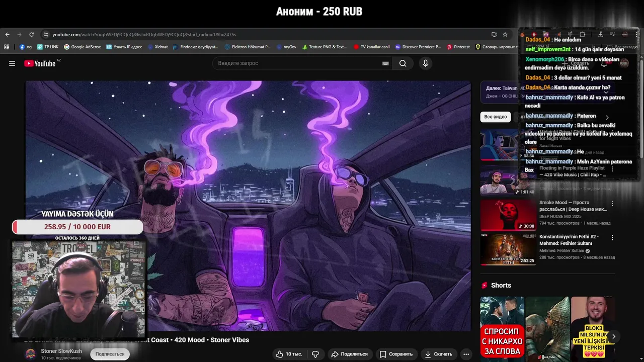Screen dimensions: 644x362
Task: Click chat username 'self_improvem3nt'
Action: (548, 49)
